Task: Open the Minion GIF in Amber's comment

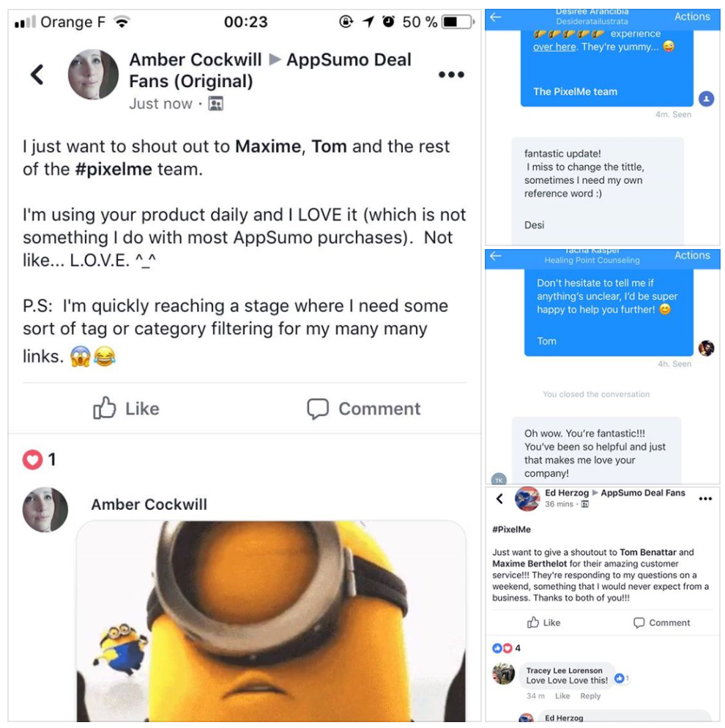Action: 271,621
